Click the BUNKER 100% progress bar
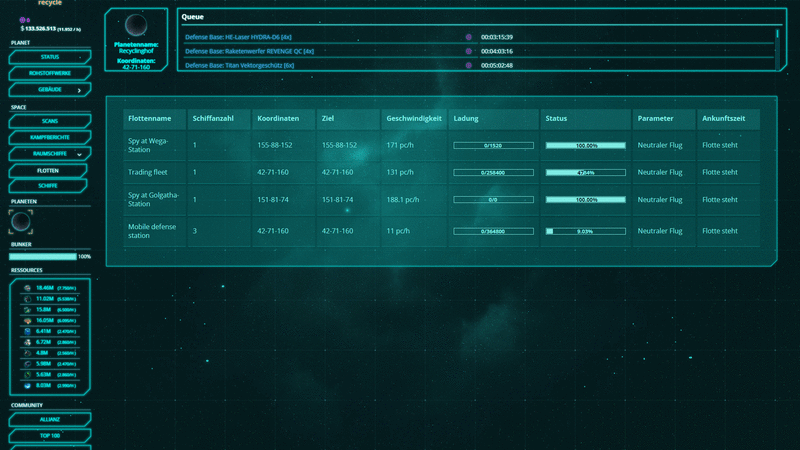This screenshot has height=450, width=800. tap(43, 257)
